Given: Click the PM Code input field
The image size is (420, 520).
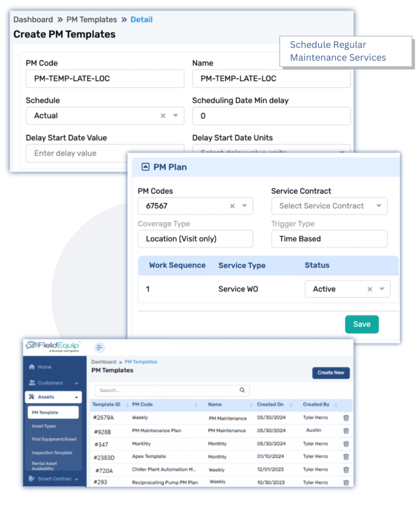Looking at the screenshot, I should pos(105,79).
